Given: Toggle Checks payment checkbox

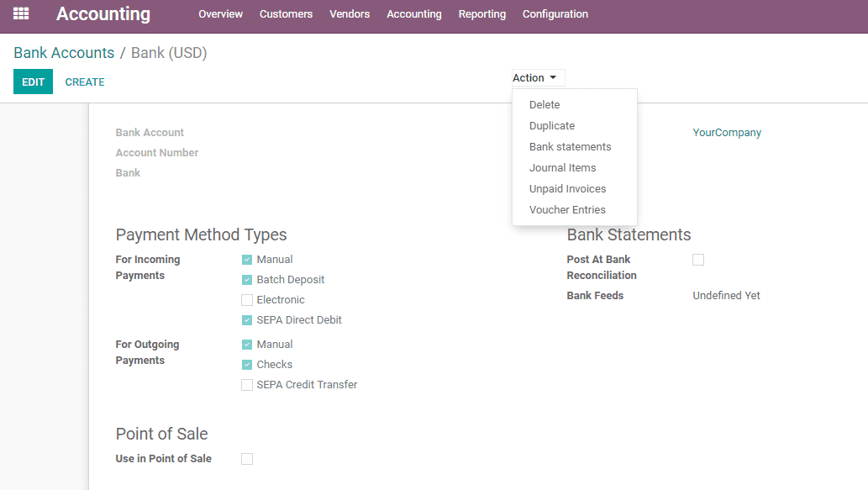Looking at the screenshot, I should tap(247, 364).
